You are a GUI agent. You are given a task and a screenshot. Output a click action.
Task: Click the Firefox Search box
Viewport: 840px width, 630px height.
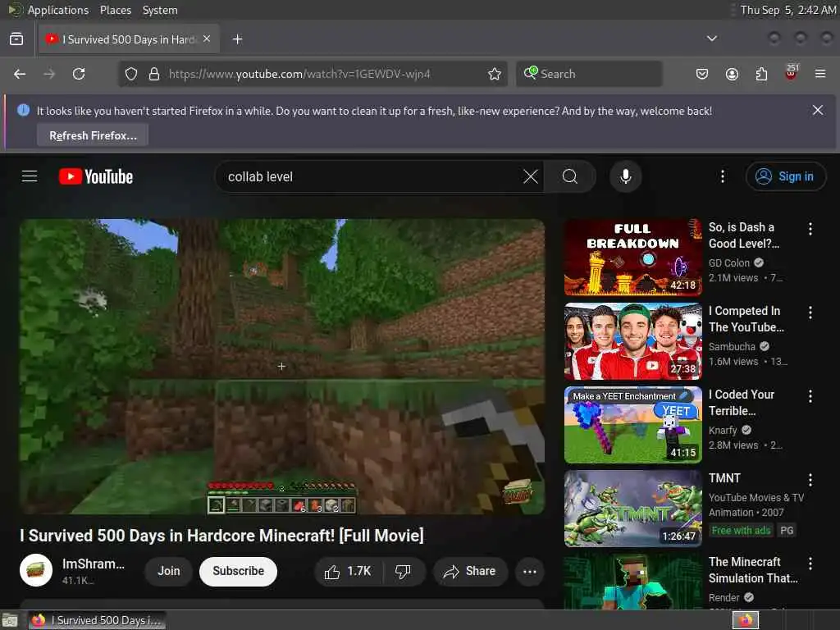(589, 74)
